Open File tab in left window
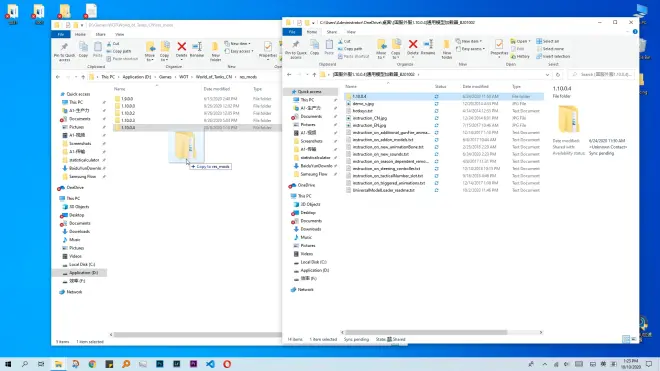Image resolution: width=660 pixels, height=371 pixels. tap(61, 35)
